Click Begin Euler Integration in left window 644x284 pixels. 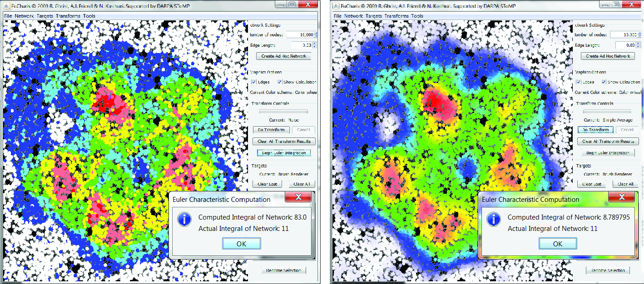tap(284, 153)
